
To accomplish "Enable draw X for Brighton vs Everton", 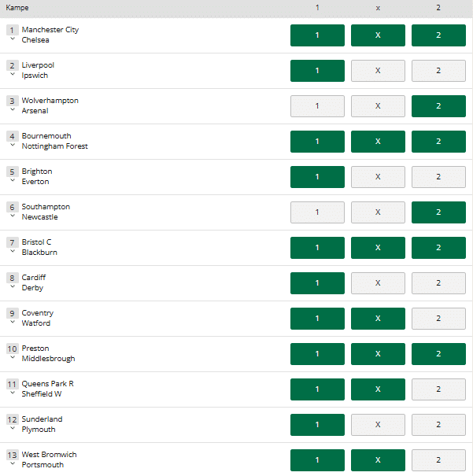I will [x=378, y=177].
